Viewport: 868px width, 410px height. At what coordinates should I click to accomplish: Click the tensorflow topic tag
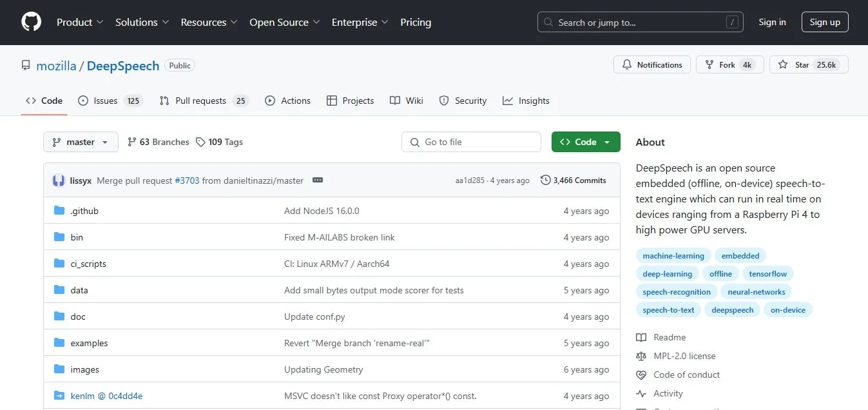[767, 274]
